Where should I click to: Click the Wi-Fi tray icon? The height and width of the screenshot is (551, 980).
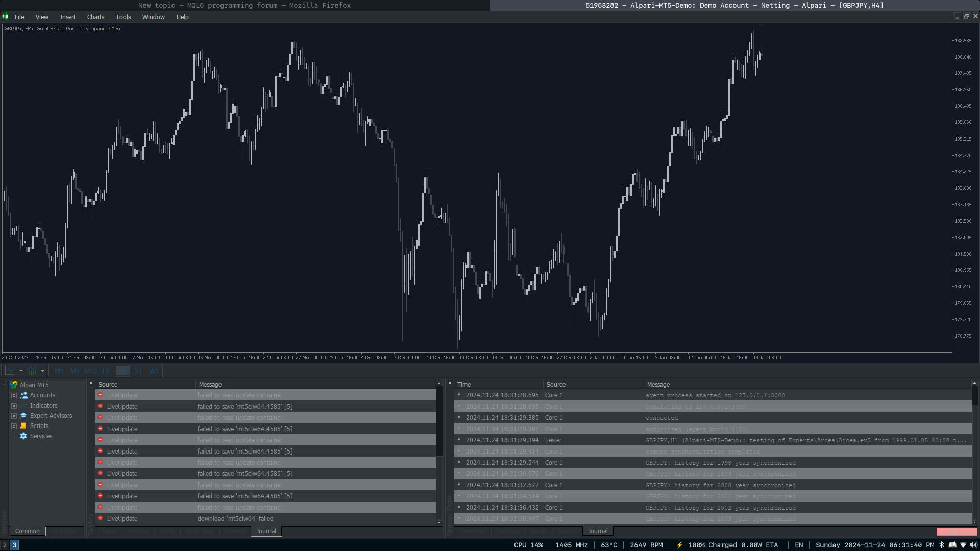click(x=963, y=545)
